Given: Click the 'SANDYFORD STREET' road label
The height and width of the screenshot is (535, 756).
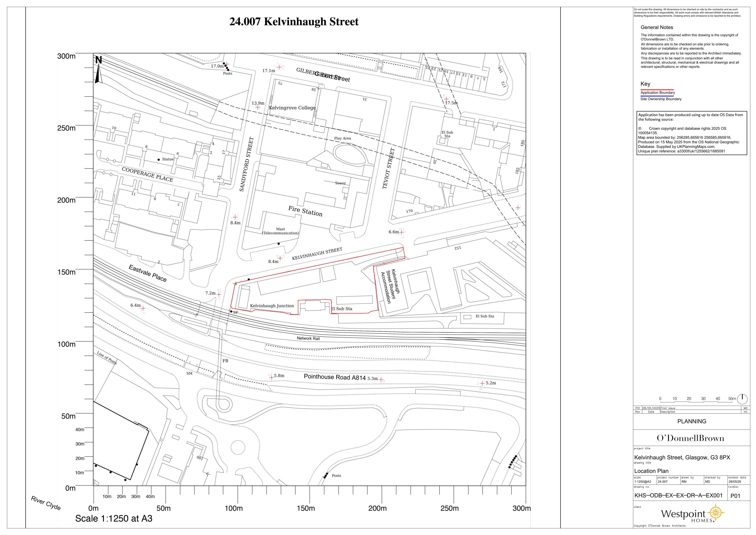Looking at the screenshot, I should coord(246,164).
